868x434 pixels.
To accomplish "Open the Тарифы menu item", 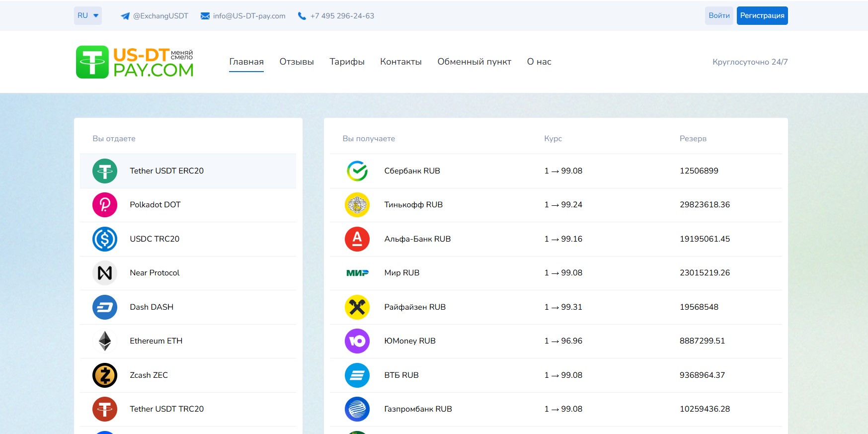I will 347,62.
